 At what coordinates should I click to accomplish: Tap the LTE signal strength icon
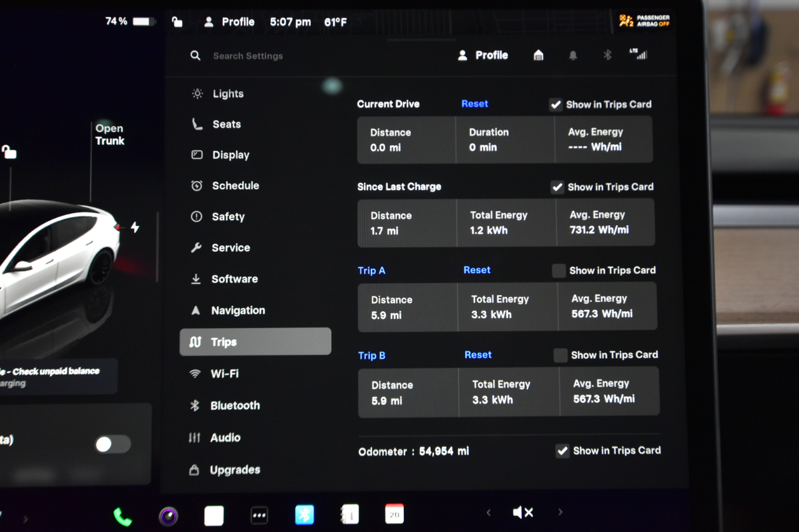click(x=639, y=55)
